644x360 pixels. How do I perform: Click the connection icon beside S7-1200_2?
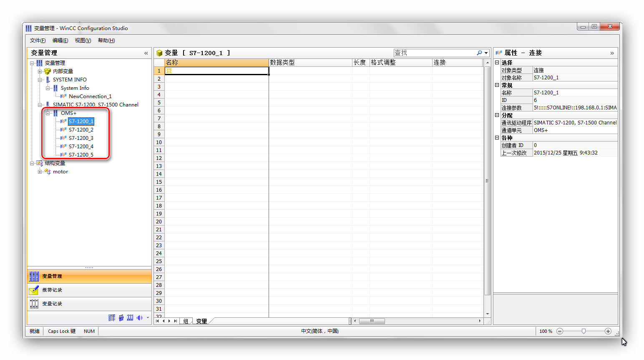point(63,129)
